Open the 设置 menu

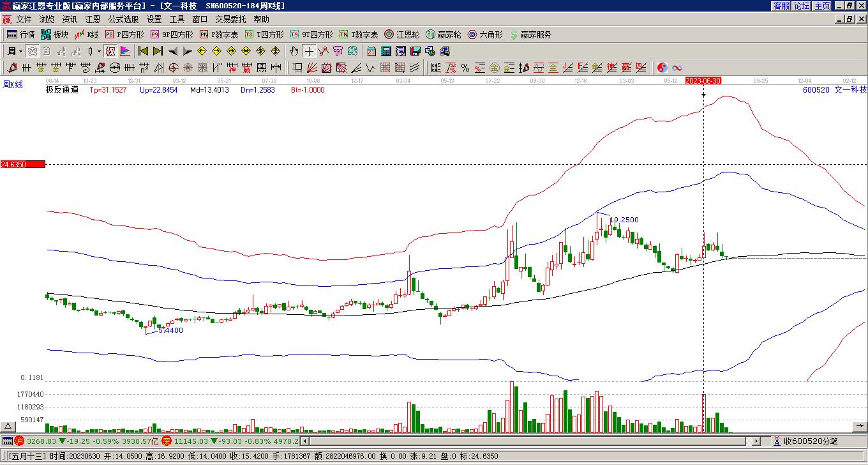point(154,20)
